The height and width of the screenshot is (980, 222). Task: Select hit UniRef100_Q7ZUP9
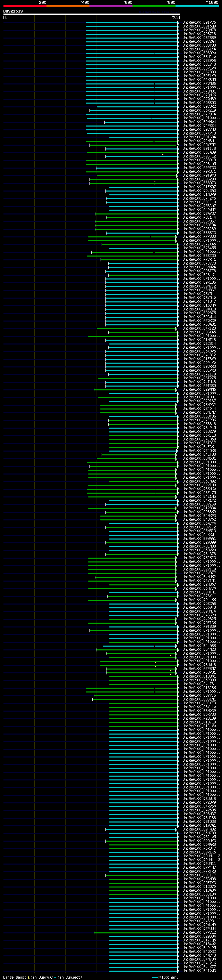tap(199, 803)
